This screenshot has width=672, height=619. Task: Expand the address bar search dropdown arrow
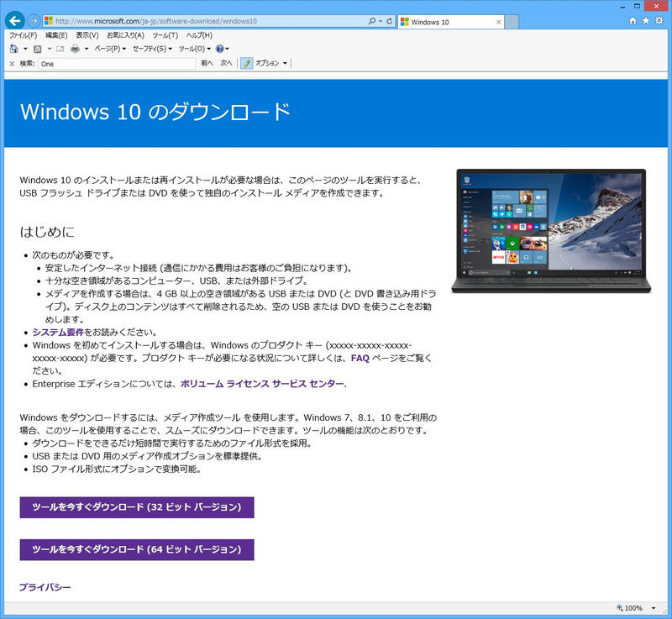pyautogui.click(x=381, y=21)
